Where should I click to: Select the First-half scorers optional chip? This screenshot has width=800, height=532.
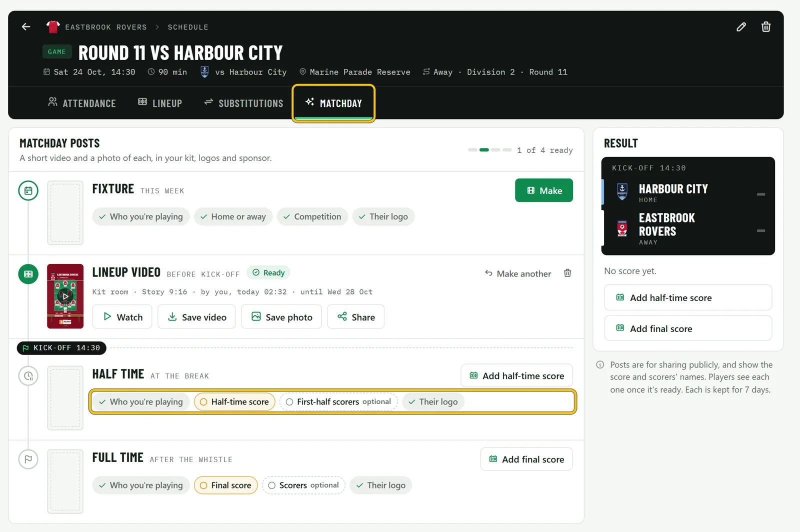(338, 401)
